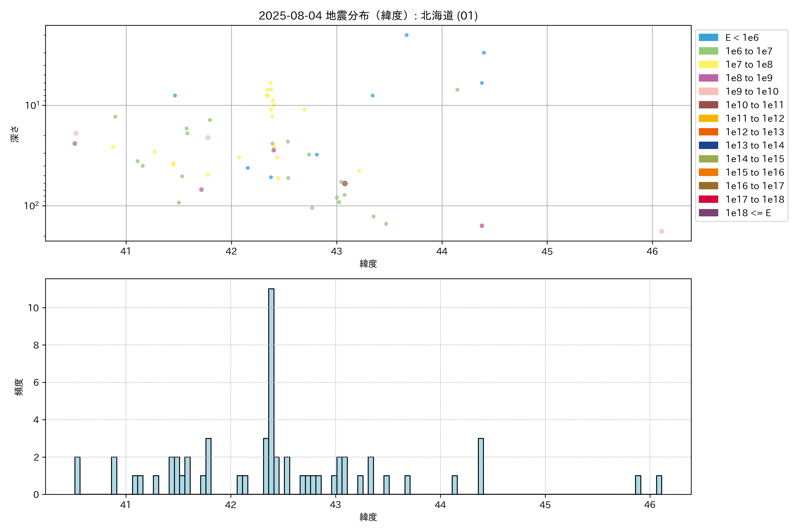Click the brown scatter point near latitude 43.1
Image resolution: width=798 pixels, height=532 pixels.
click(345, 184)
